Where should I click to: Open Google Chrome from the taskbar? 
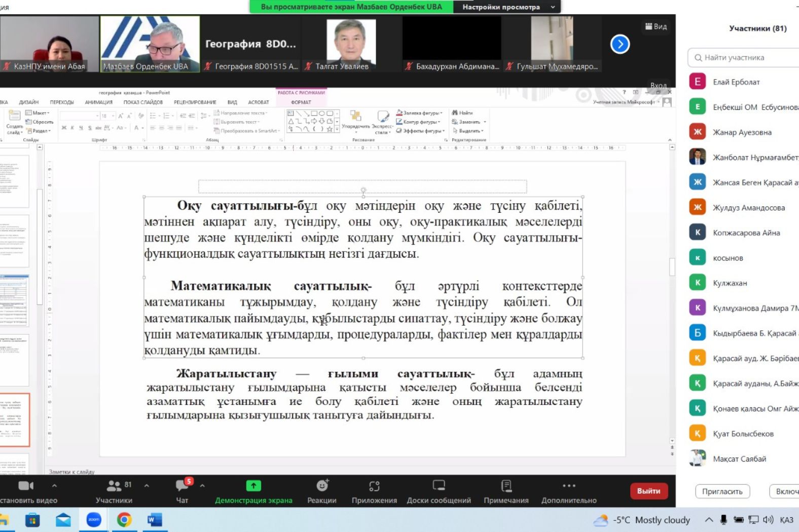pyautogui.click(x=124, y=520)
